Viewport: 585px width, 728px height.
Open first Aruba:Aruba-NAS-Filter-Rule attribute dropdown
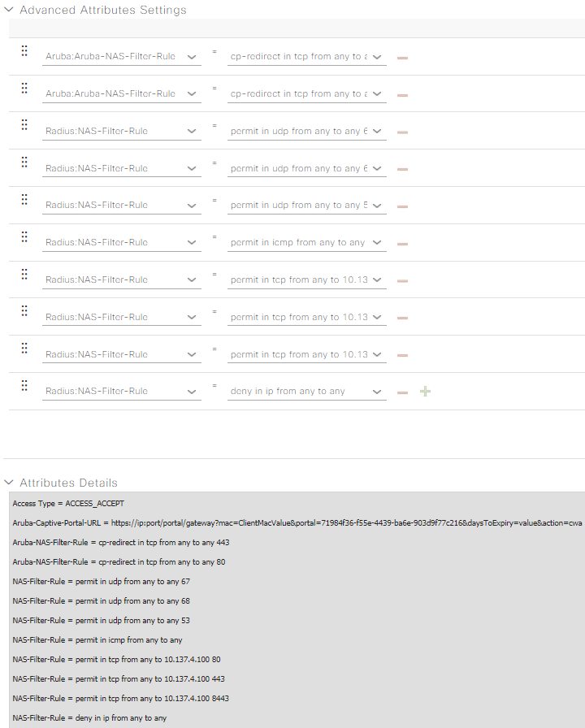(x=122, y=57)
